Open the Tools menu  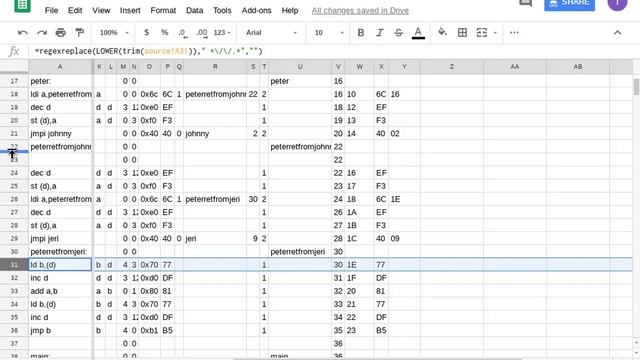tap(222, 11)
